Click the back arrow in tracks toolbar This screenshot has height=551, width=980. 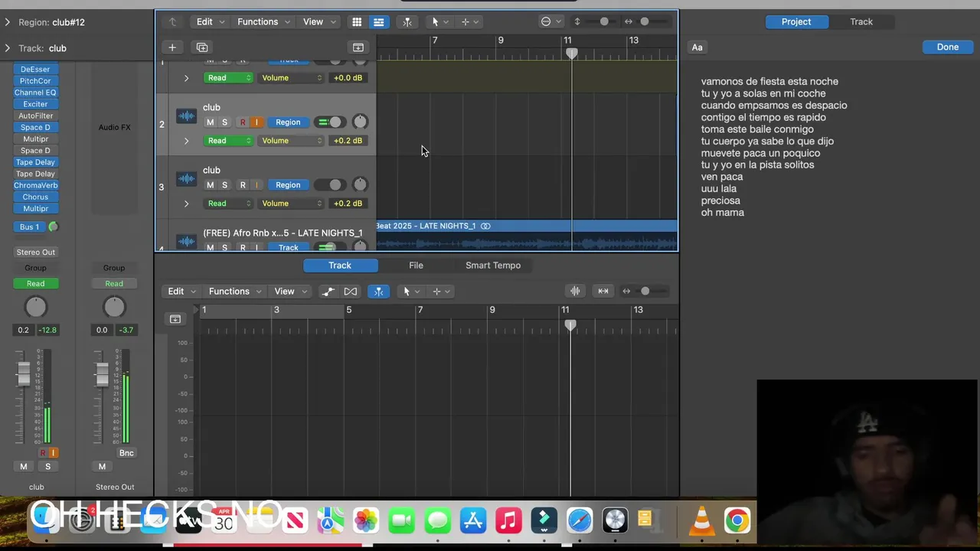173,22
